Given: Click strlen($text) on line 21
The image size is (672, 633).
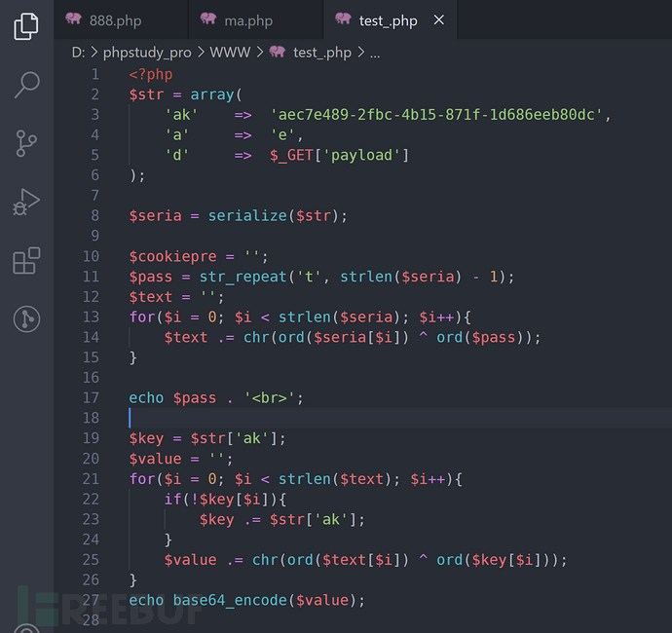Looking at the screenshot, I should pyautogui.click(x=335, y=479).
